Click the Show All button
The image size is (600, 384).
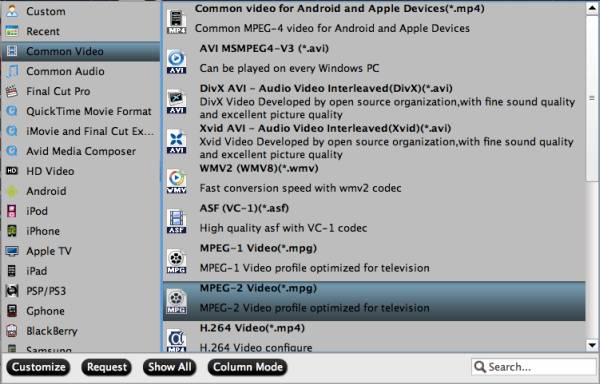(x=170, y=367)
